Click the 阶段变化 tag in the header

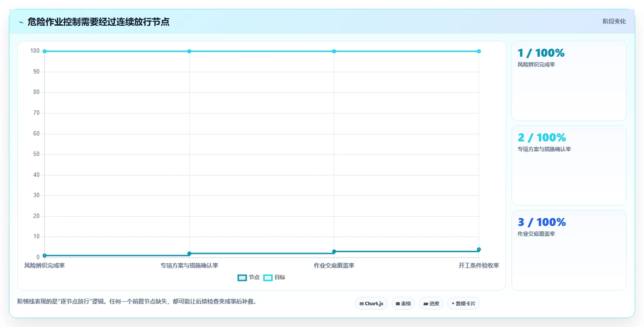pos(614,21)
